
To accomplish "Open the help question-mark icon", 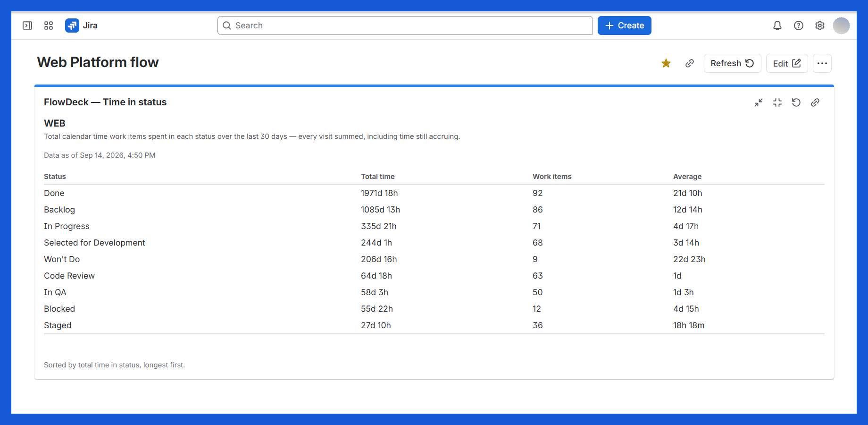I will tap(799, 25).
